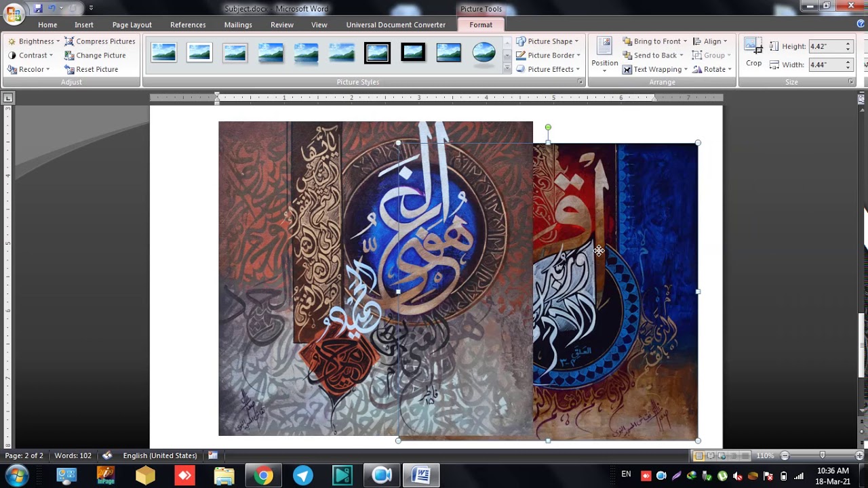This screenshot has width=868, height=488.
Task: Apply first Picture Styles thumbnail (Simple Frame)
Action: pyautogui.click(x=163, y=53)
